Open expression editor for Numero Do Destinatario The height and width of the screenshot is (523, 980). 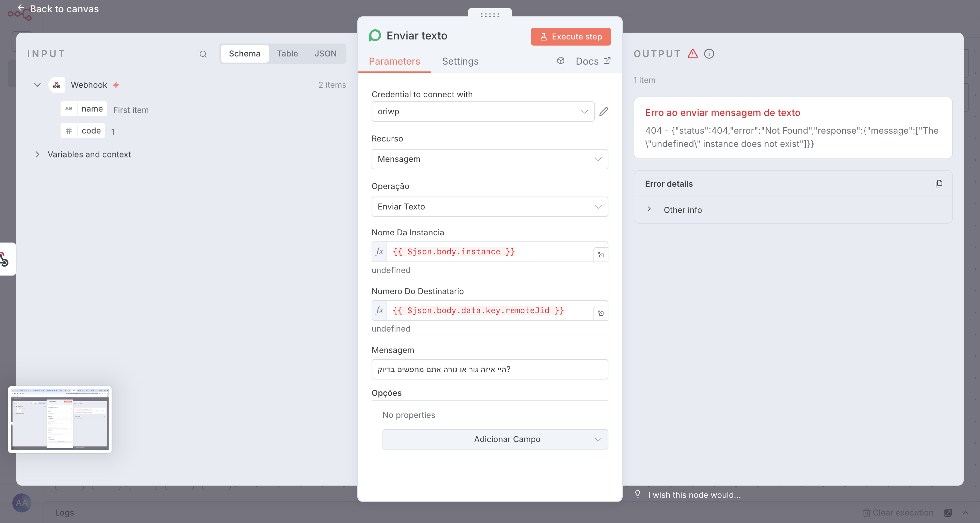pyautogui.click(x=601, y=313)
